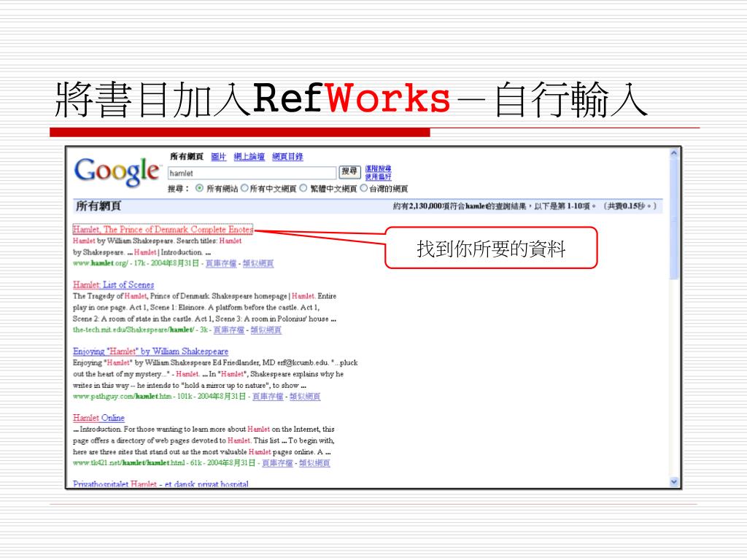Open 頁庫存檔 cached link for the-tech.mit.edu result
The image size is (747, 560).
pyautogui.click(x=228, y=330)
